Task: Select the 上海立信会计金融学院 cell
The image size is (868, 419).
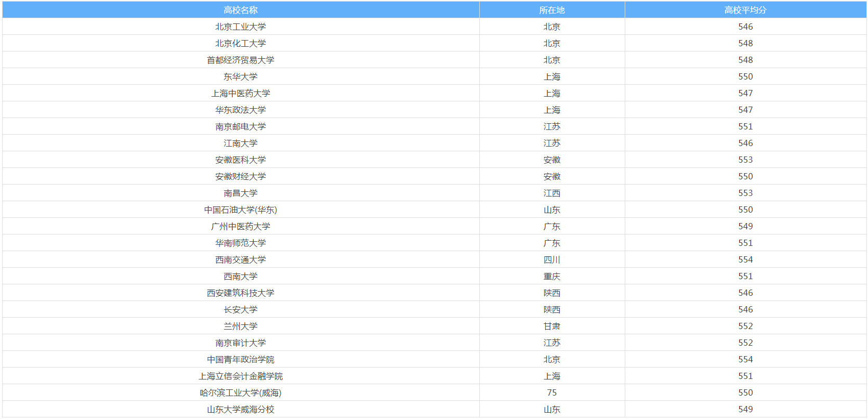Action: coord(241,376)
